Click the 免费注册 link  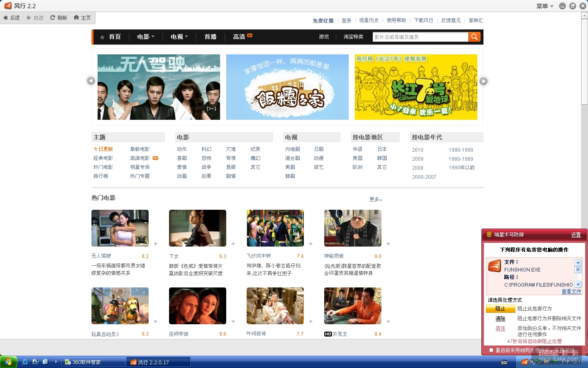(323, 20)
